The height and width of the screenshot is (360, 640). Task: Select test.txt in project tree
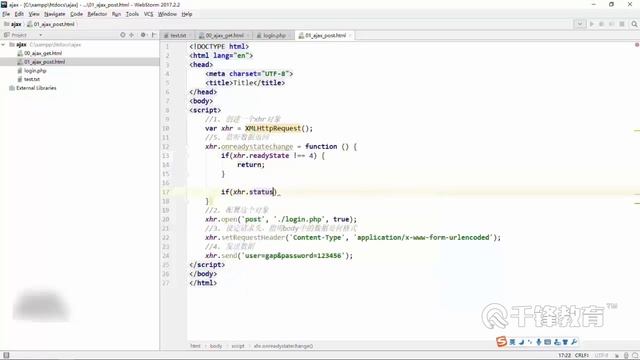tap(31, 79)
